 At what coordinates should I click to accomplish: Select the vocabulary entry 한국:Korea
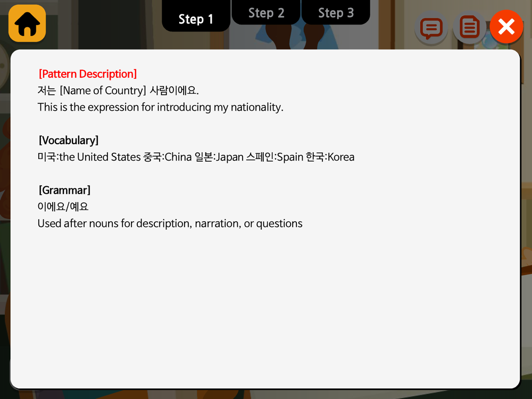click(330, 157)
